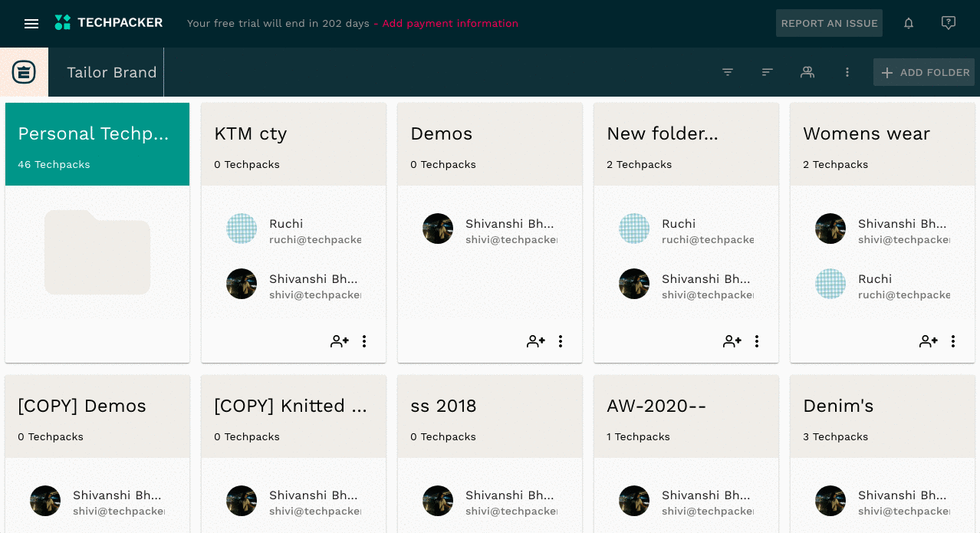This screenshot has width=980, height=533.
Task: Click Shivanshi's avatar in Denim's card
Action: [x=830, y=501]
